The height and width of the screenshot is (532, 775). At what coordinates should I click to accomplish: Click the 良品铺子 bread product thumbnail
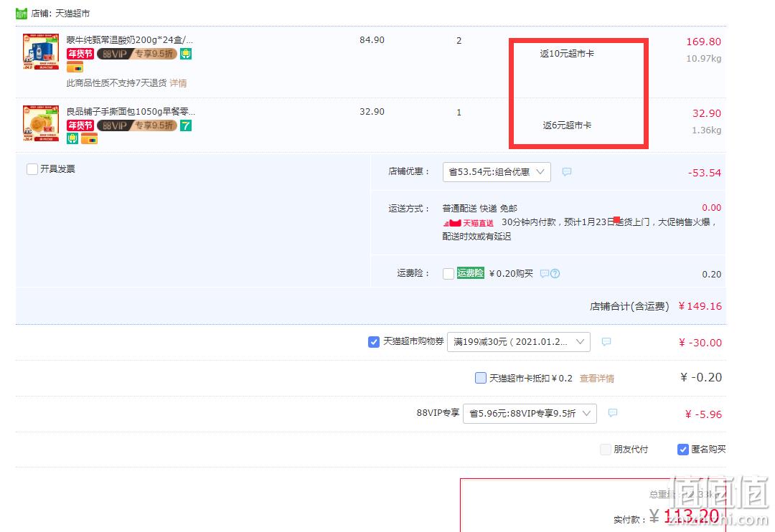(x=41, y=123)
